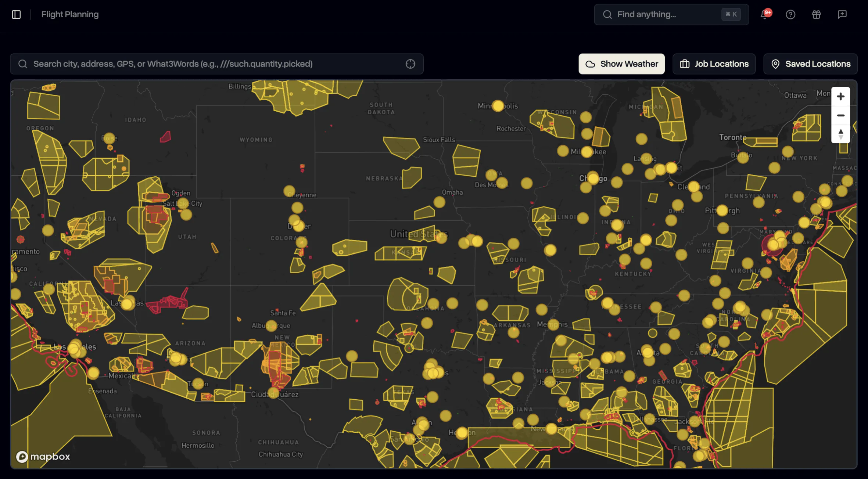Zoom out on the map
The width and height of the screenshot is (868, 479).
point(840,115)
